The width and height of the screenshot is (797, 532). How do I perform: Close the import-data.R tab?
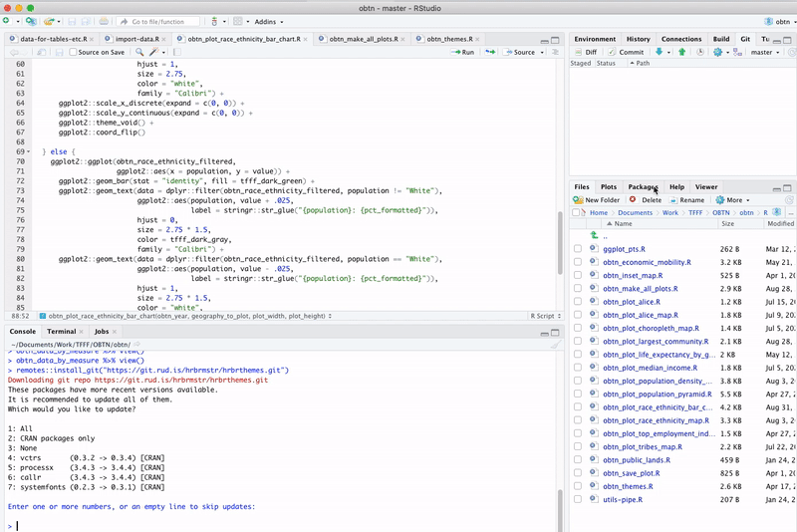[x=163, y=39]
